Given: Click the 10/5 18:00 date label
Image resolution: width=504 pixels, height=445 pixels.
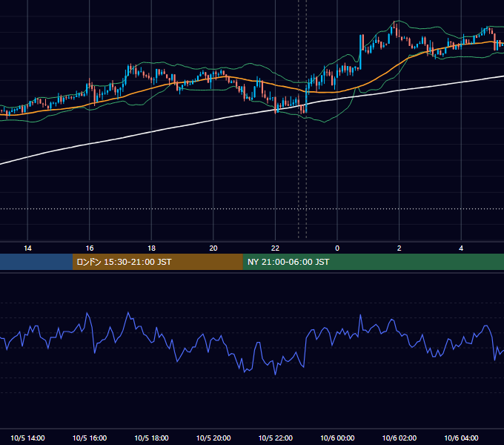Looking at the screenshot, I should (151, 438).
